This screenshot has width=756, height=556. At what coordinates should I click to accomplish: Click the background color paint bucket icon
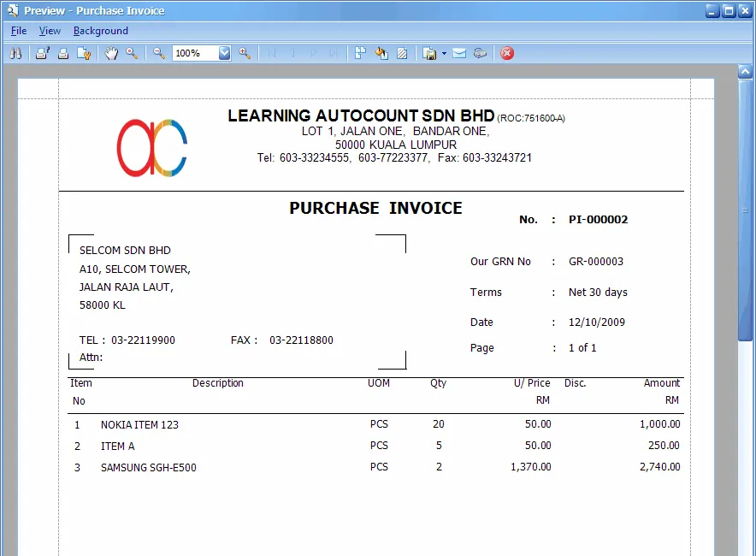pyautogui.click(x=381, y=53)
